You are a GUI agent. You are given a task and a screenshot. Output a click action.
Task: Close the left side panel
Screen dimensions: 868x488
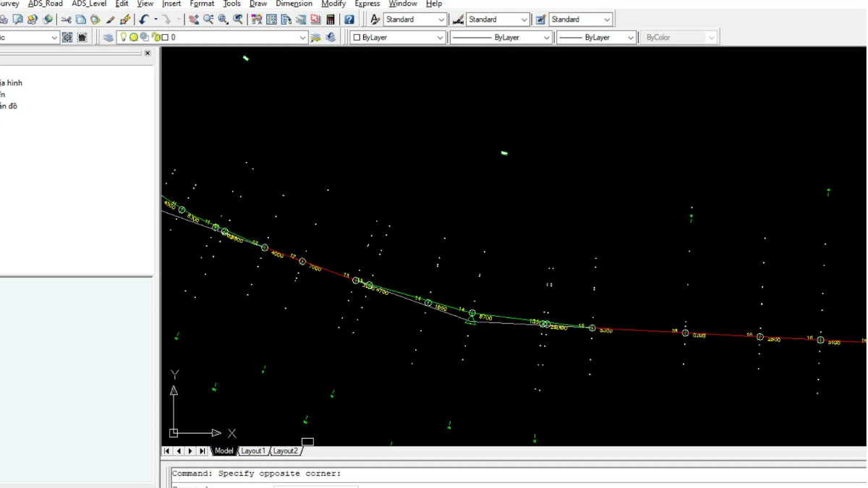[148, 53]
